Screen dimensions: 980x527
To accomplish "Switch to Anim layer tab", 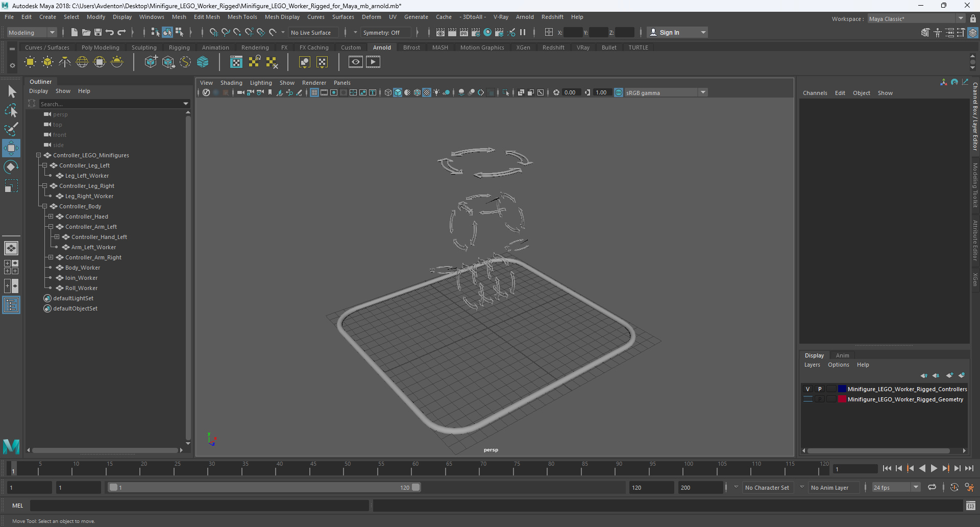I will pos(842,355).
